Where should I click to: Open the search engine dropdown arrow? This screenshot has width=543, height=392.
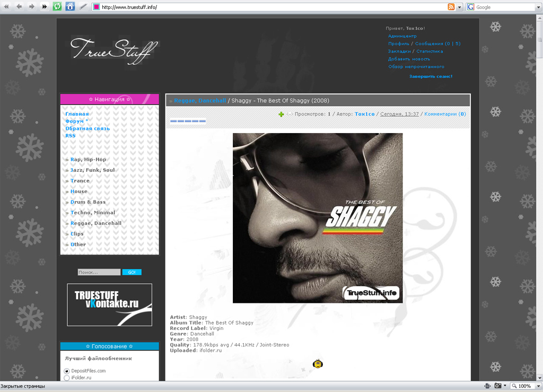tap(539, 7)
